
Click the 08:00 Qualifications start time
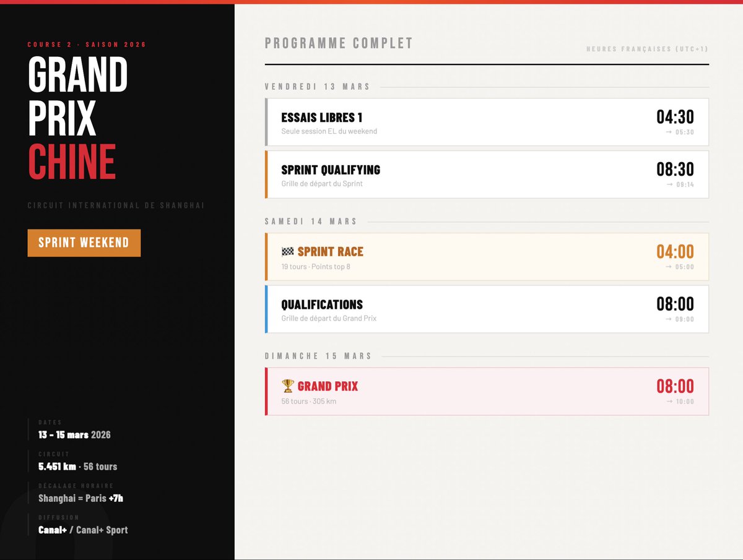click(675, 304)
